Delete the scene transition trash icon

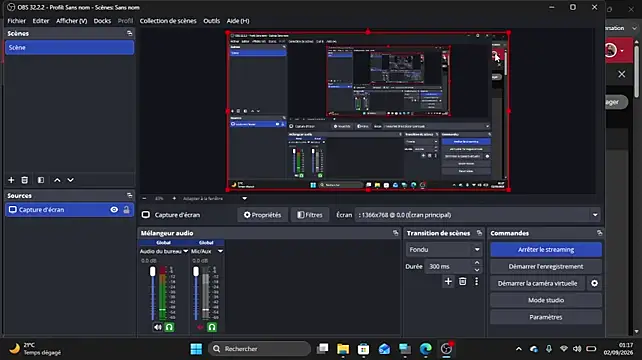click(463, 281)
